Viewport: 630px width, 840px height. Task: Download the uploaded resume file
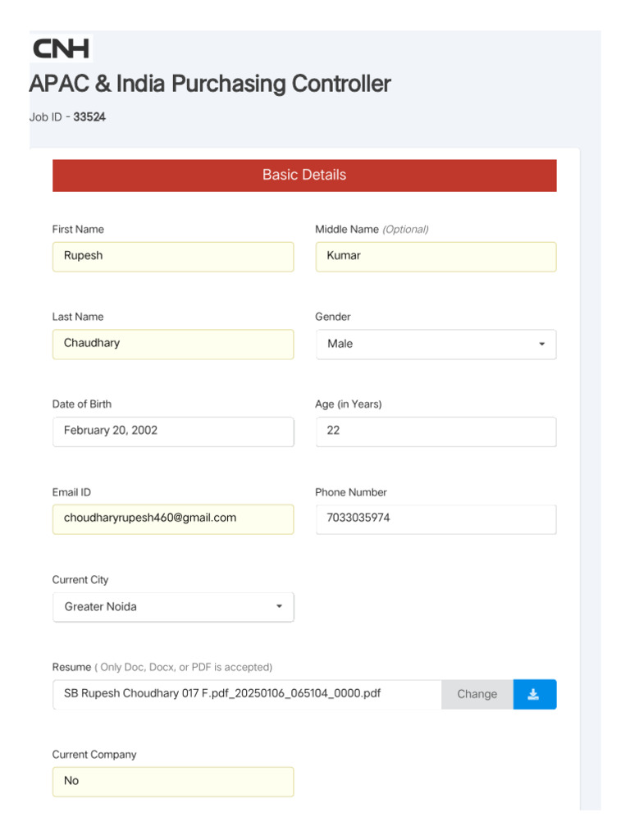(534, 694)
